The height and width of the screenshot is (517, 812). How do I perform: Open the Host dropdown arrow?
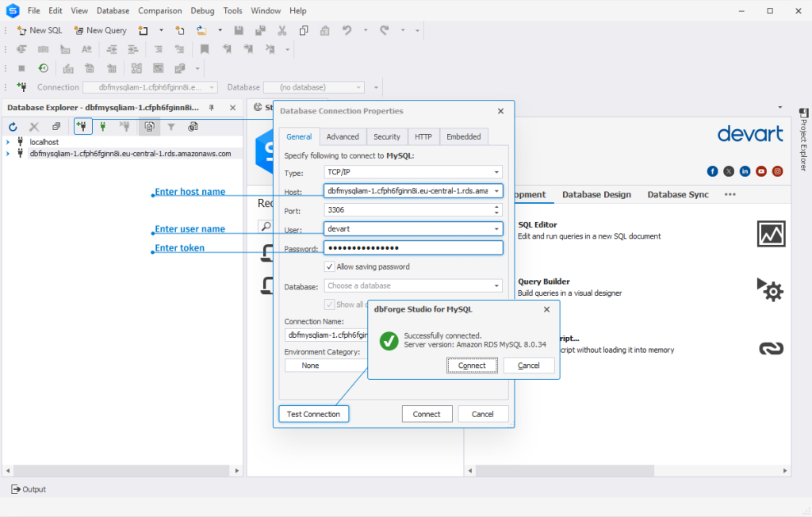496,191
